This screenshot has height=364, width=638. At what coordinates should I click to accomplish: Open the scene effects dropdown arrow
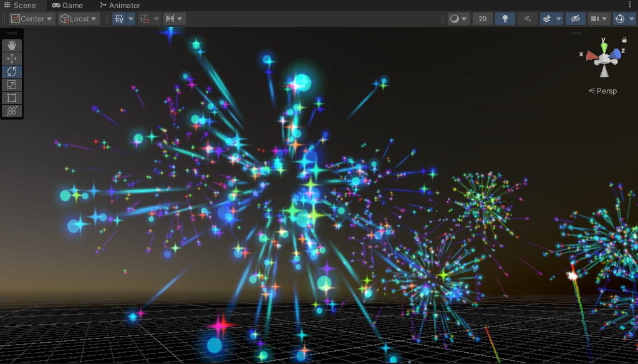click(x=559, y=19)
